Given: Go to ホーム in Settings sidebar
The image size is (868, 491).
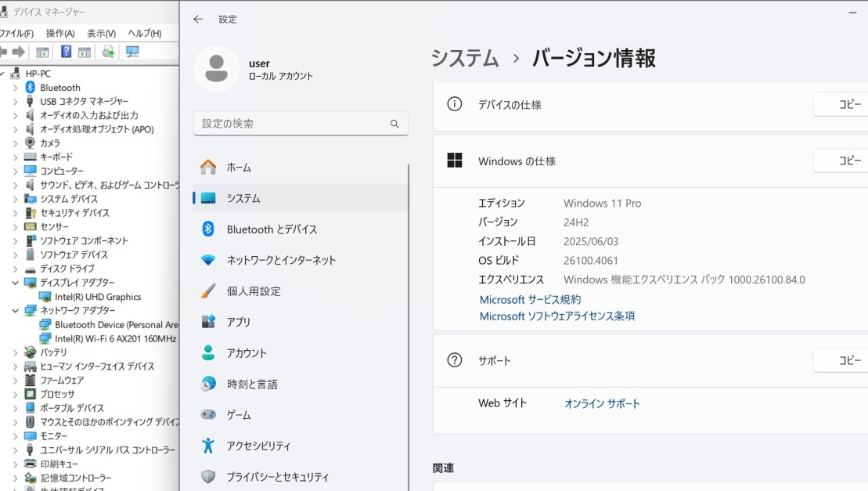Looking at the screenshot, I should click(301, 167).
